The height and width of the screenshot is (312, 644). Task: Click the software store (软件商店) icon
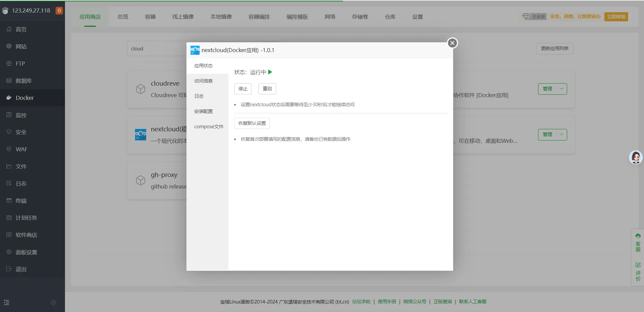(9, 235)
